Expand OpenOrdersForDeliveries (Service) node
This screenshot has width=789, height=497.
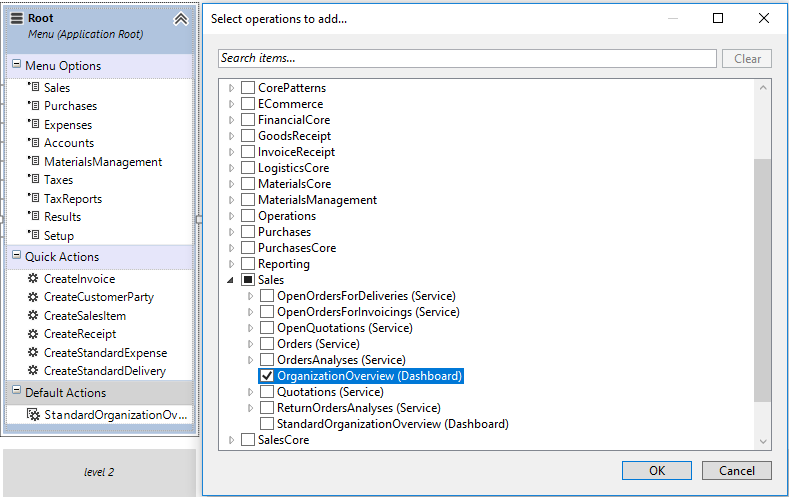250,296
